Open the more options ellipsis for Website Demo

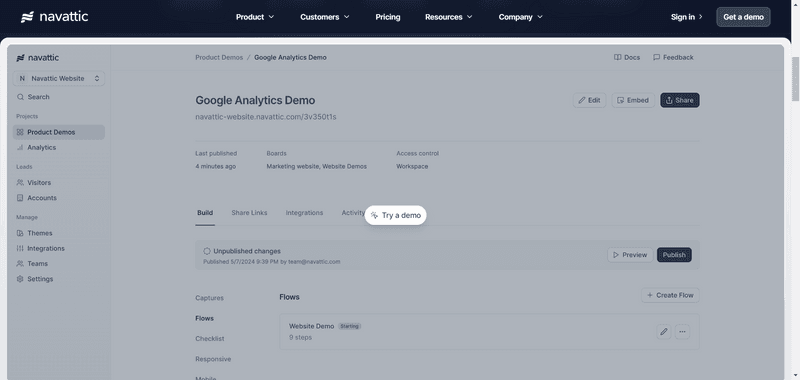[x=682, y=332]
